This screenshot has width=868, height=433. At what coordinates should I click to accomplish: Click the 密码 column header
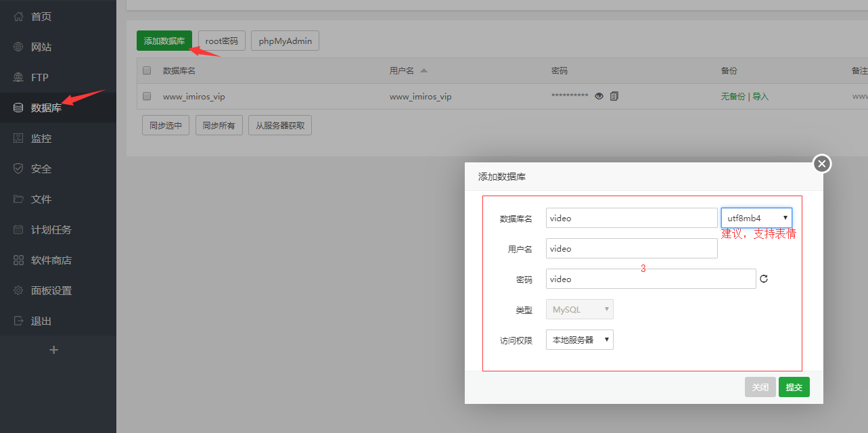tap(559, 70)
